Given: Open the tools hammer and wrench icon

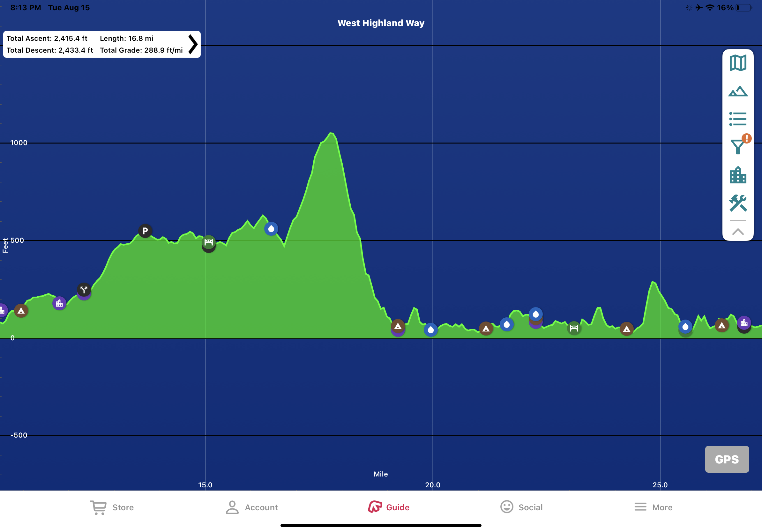Looking at the screenshot, I should (737, 203).
